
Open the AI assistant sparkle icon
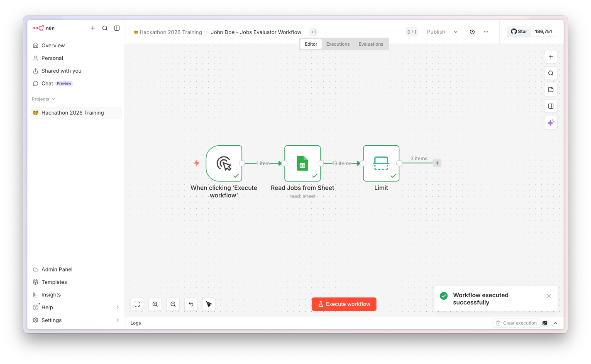[551, 122]
